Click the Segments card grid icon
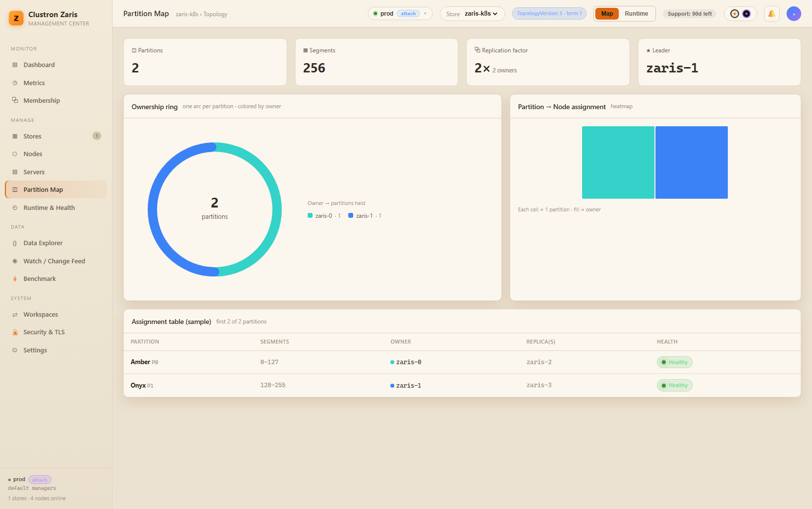812x509 pixels. tap(306, 50)
